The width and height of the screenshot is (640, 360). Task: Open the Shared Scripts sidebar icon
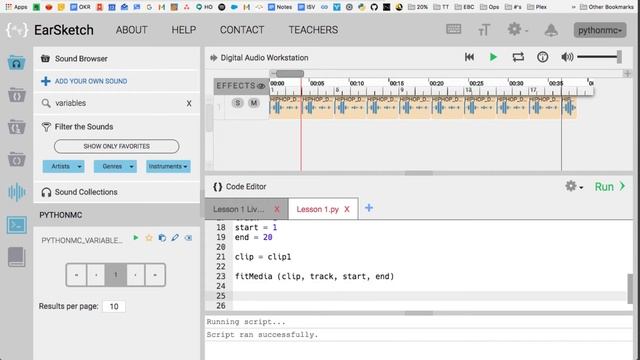click(x=16, y=127)
